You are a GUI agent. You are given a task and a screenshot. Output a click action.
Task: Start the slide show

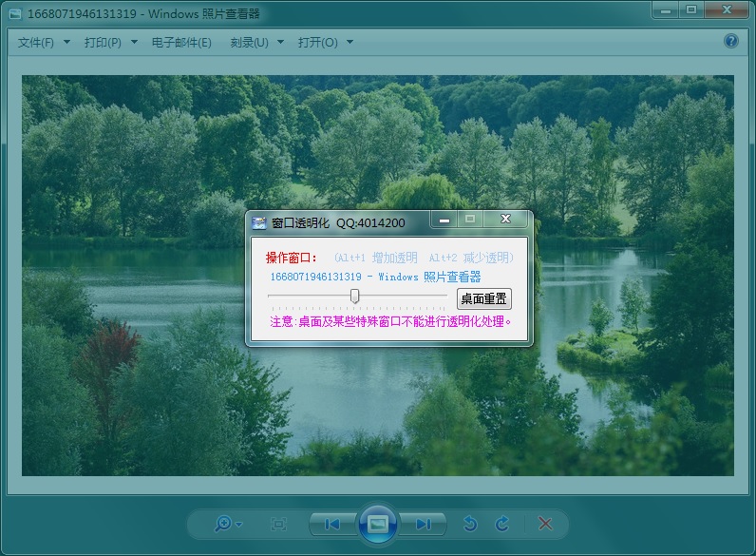377,524
